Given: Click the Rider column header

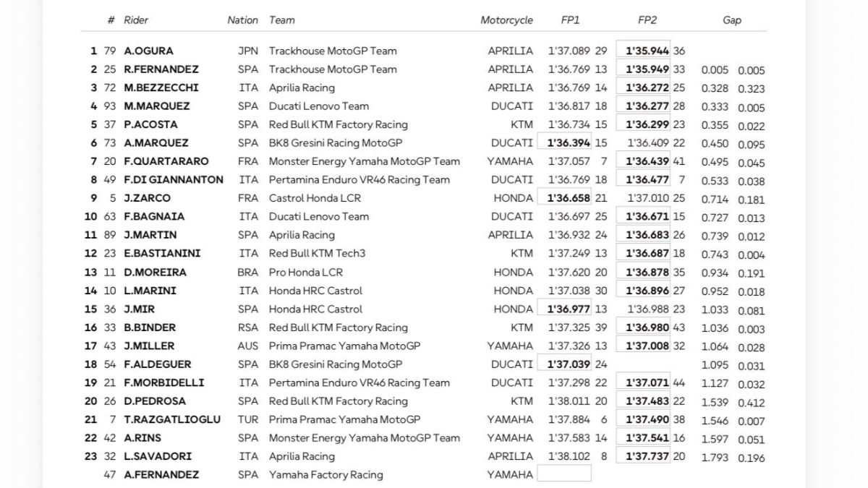Looking at the screenshot, I should coord(136,20).
